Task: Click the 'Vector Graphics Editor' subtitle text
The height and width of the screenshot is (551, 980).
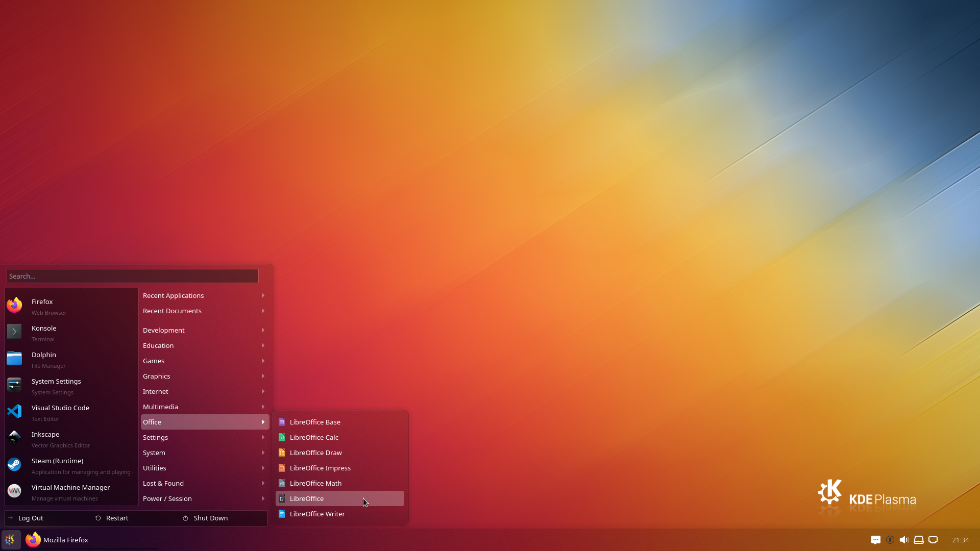Action: point(61,445)
